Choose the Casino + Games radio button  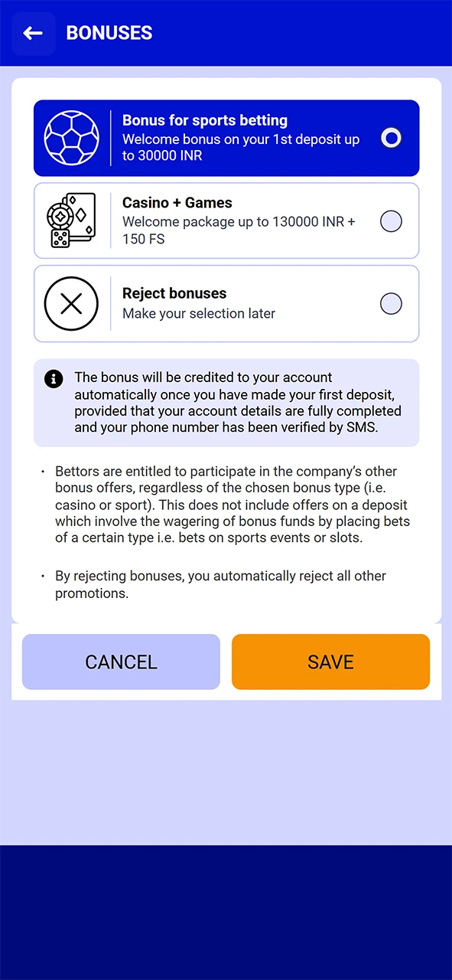click(391, 221)
